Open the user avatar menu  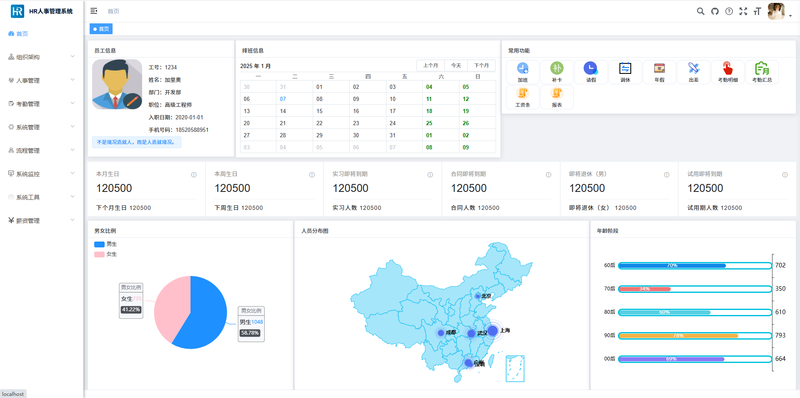[779, 11]
